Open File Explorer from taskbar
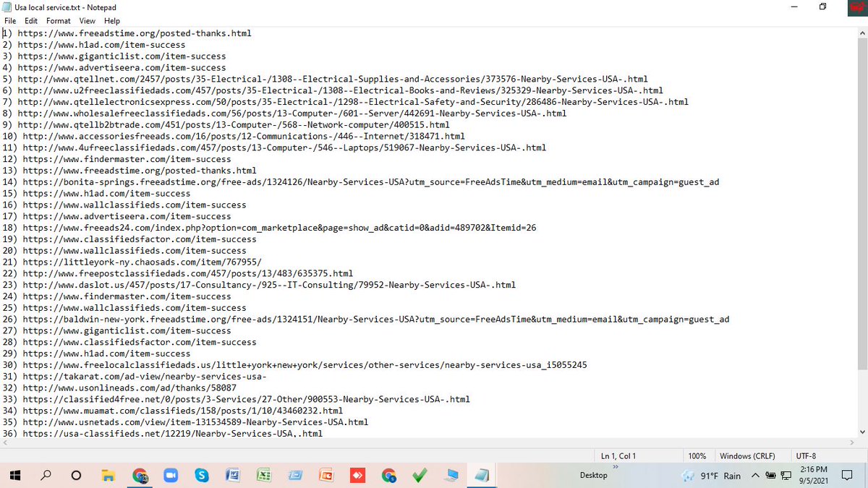The width and height of the screenshot is (868, 488). point(109,476)
